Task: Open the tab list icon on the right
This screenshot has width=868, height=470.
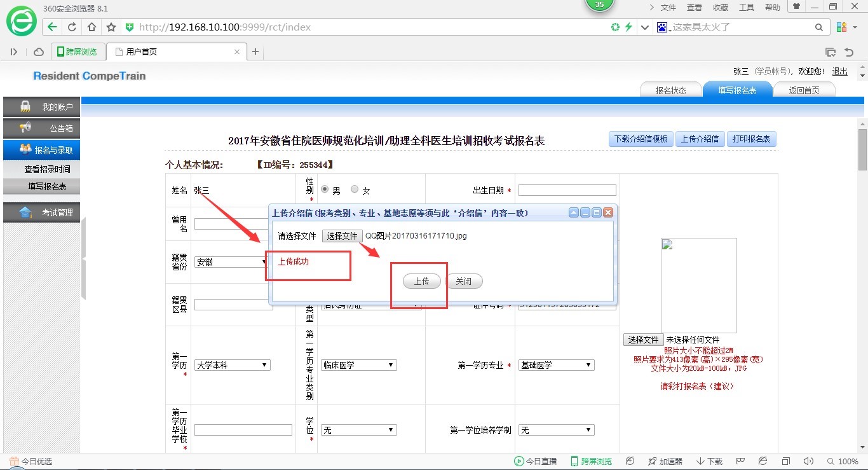Action: pos(831,52)
